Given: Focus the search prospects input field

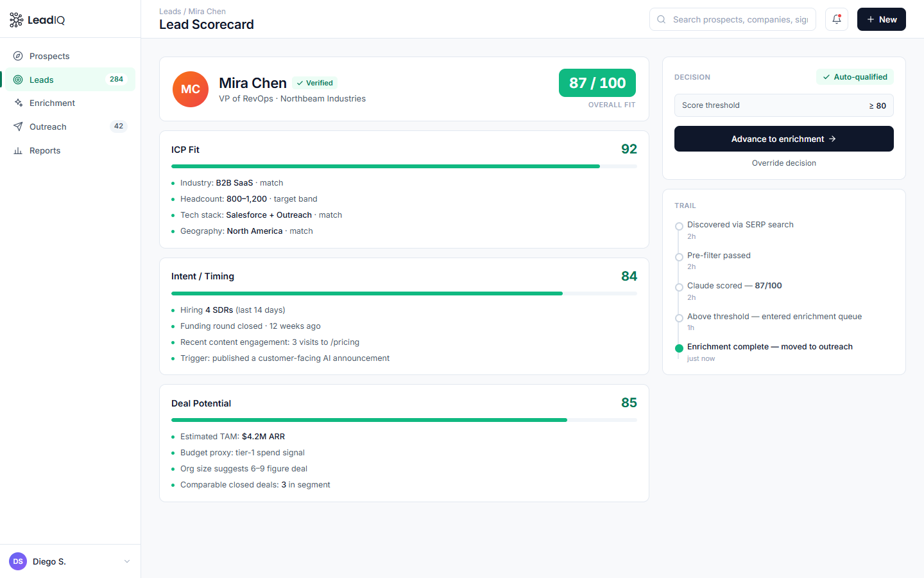Looking at the screenshot, I should point(733,19).
